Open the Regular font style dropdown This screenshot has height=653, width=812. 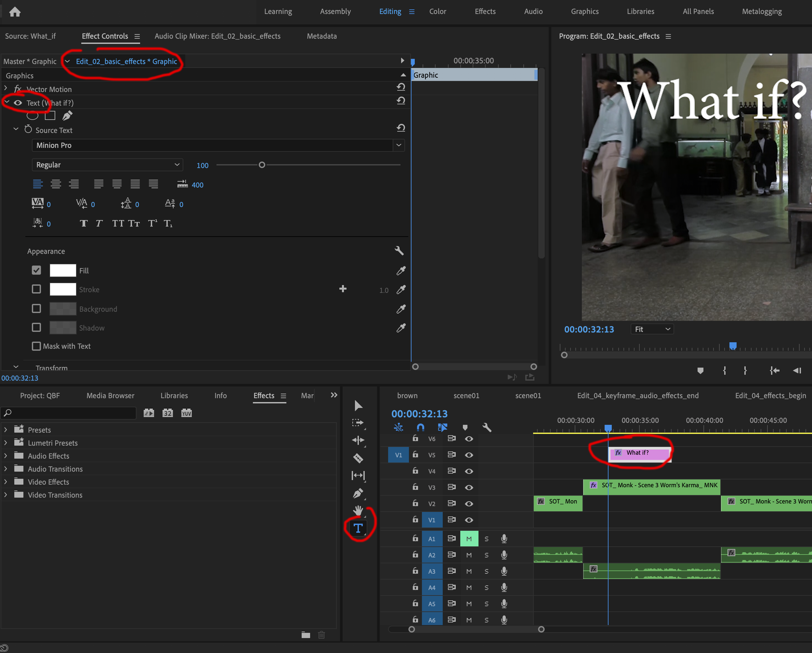pos(107,165)
